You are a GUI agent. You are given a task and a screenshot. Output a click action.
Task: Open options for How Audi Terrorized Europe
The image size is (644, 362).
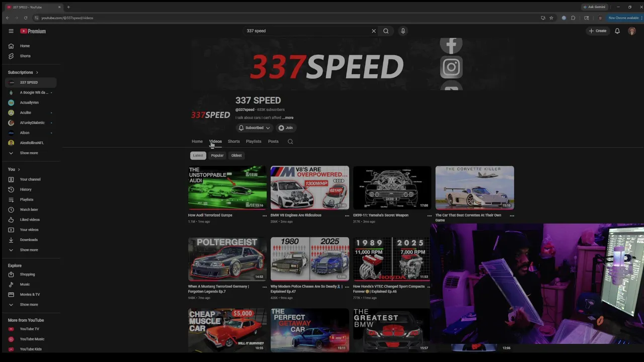(x=264, y=216)
